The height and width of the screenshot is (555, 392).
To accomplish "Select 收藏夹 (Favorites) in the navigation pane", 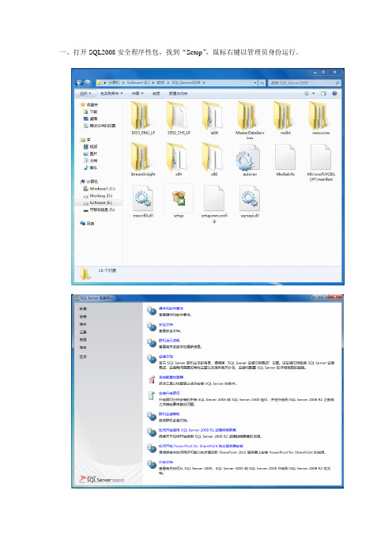I will pyautogui.click(x=89, y=105).
